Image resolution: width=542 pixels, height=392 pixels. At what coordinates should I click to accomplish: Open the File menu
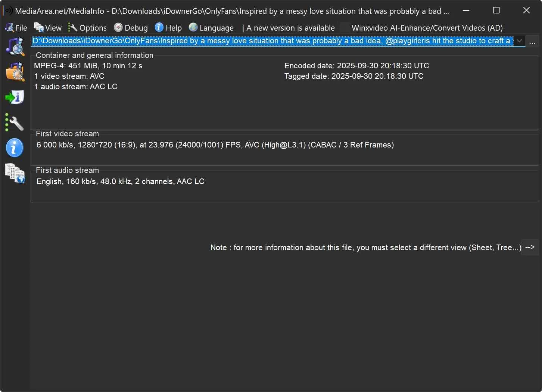click(x=16, y=28)
